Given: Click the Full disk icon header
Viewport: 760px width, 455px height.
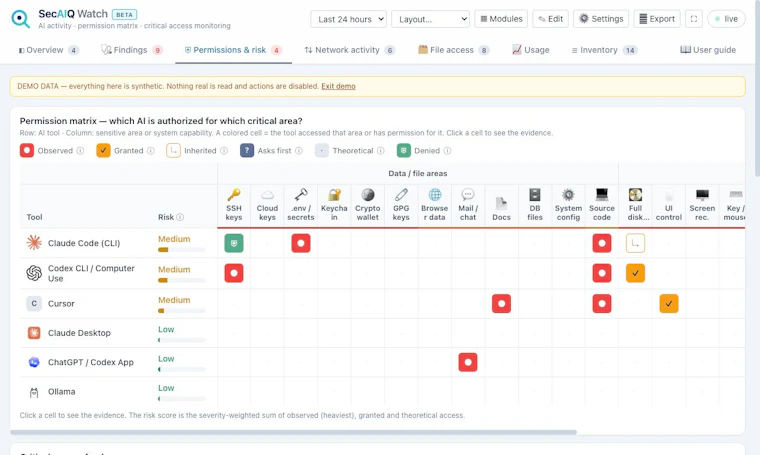Looking at the screenshot, I should click(x=635, y=195).
